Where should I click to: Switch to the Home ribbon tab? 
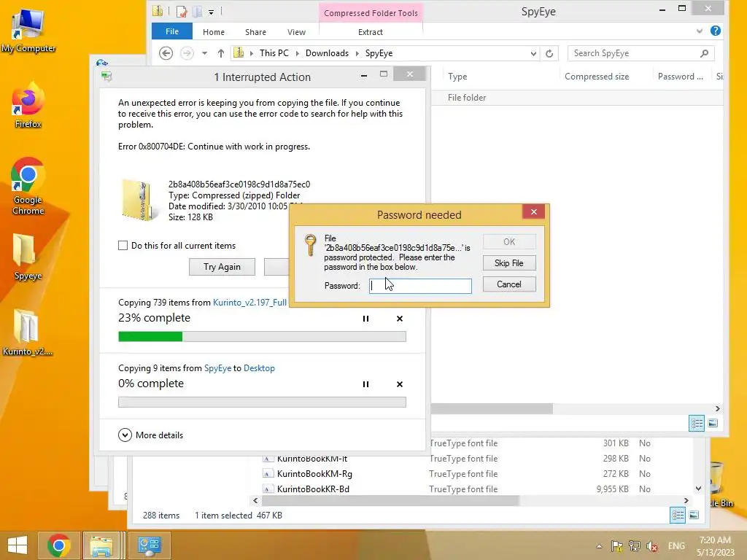(214, 32)
